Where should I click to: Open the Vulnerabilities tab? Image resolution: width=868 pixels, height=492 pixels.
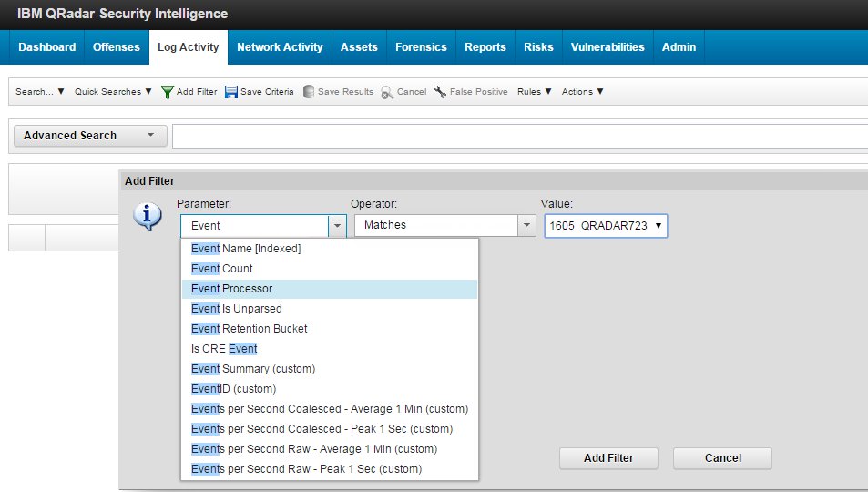608,47
